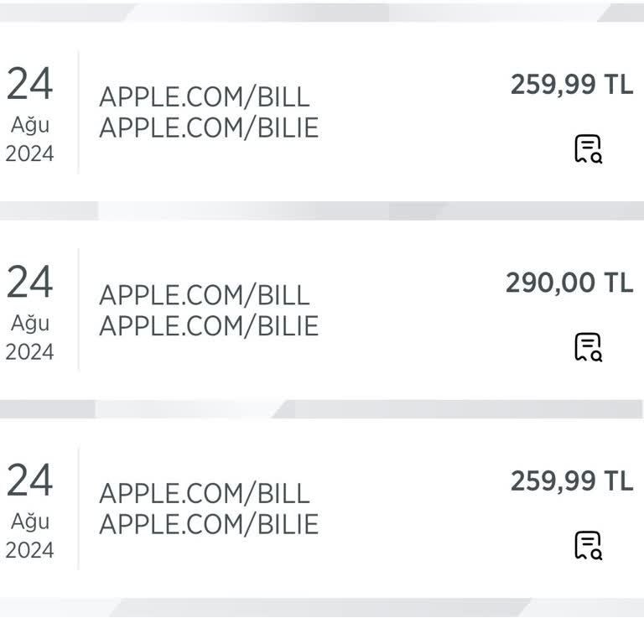The height and width of the screenshot is (644, 644).
Task: Click day number 24 of bottom transaction
Action: 30,480
